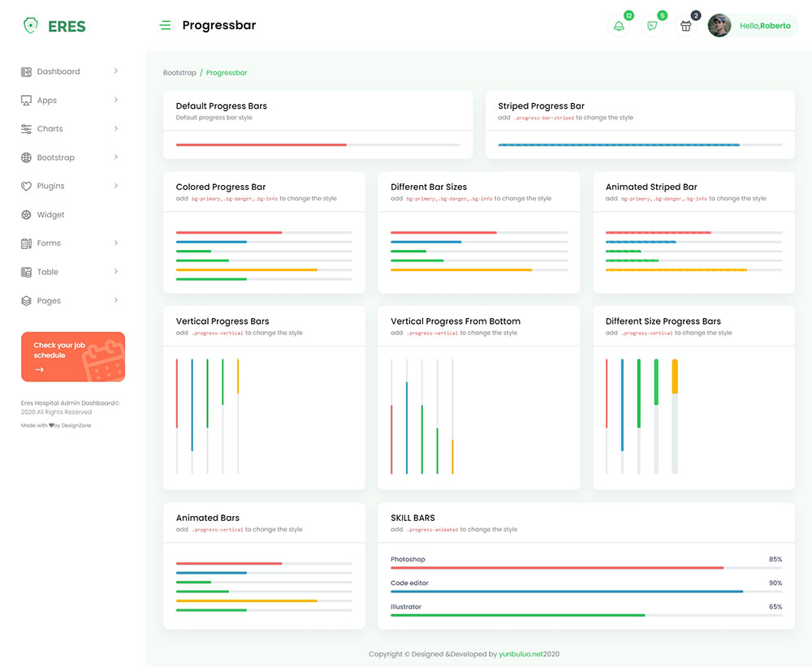Screen dimensions: 812x667
Task: Expand the Dashboard menu chevron
Action: pyautogui.click(x=116, y=71)
